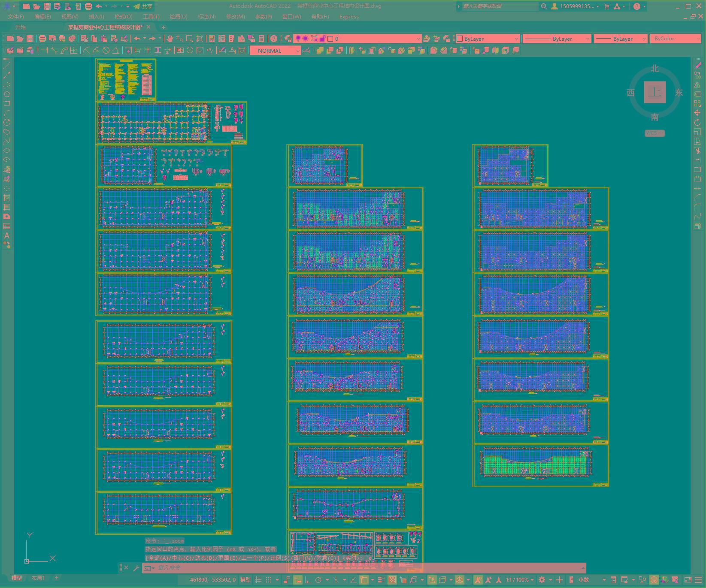The image size is (706, 588).
Task: Open the units 小数 dropdown in status bar
Action: tap(592, 580)
